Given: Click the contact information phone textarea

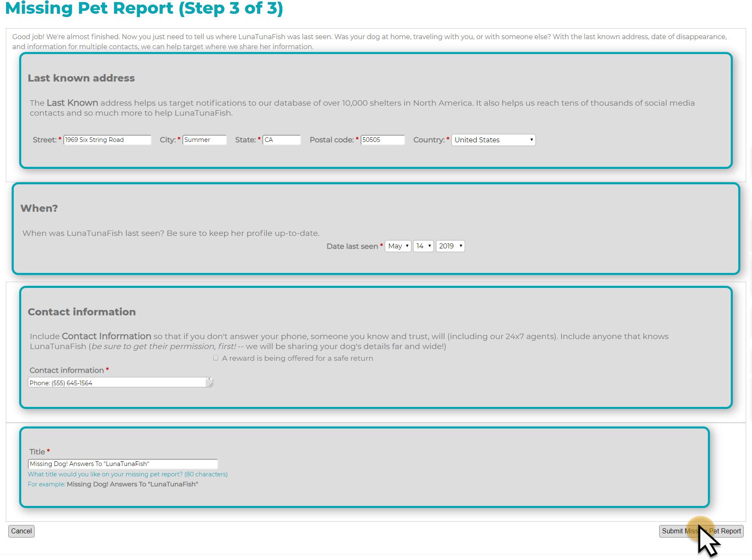Looking at the screenshot, I should 117,383.
